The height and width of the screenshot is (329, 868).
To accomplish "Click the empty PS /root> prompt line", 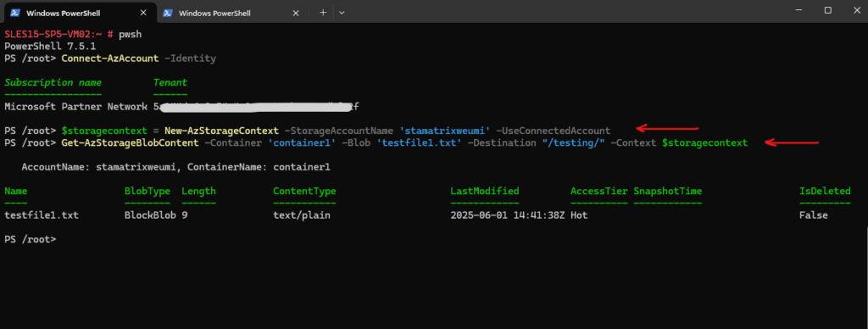I will [30, 239].
